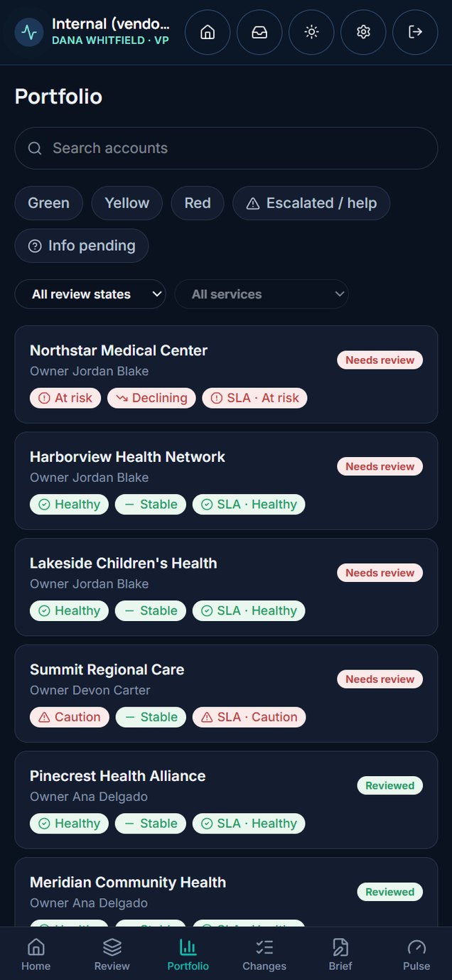452x980 pixels.
Task: Focus the Search accounts field
Action: coord(226,149)
